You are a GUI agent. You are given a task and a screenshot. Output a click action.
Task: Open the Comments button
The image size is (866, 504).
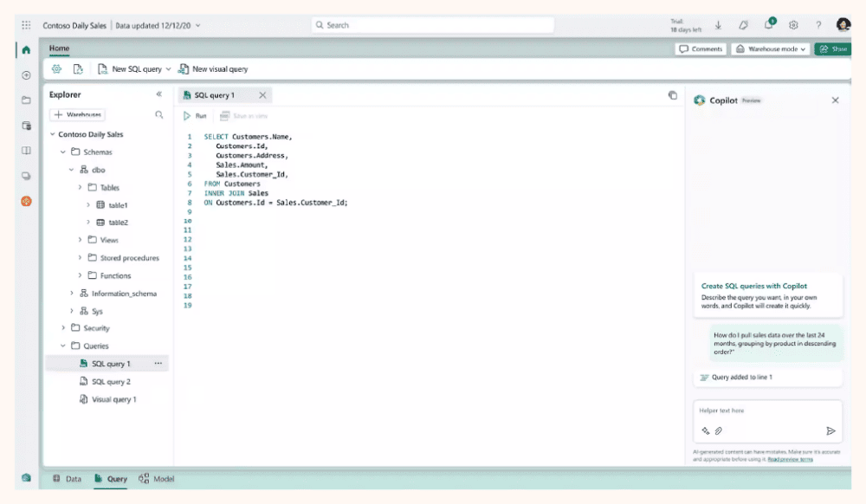click(701, 49)
